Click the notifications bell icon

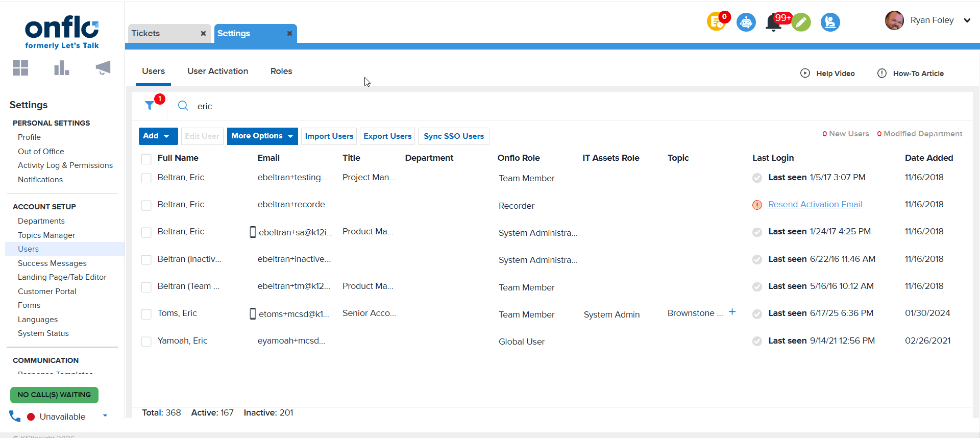[x=773, y=23]
